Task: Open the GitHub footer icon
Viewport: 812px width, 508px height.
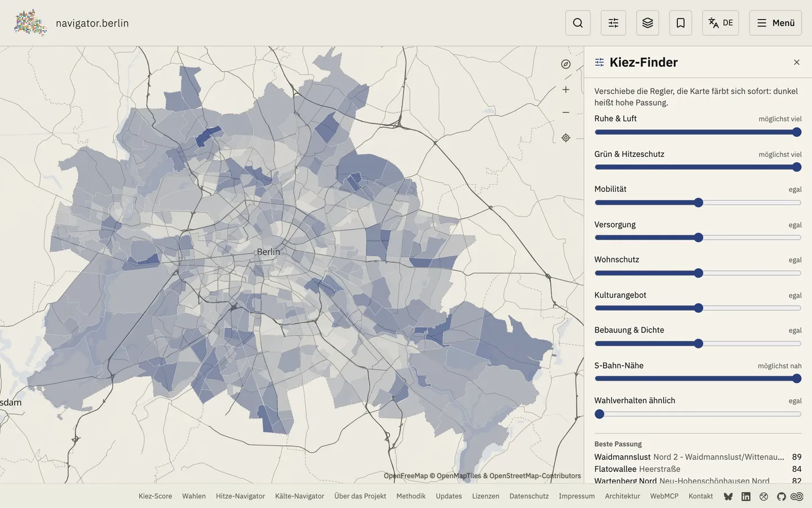Action: coord(781,497)
